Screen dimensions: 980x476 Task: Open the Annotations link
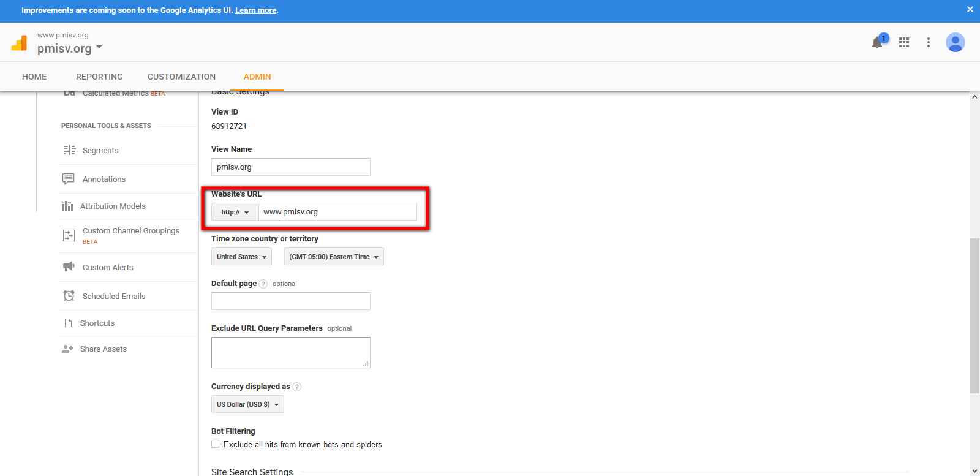point(104,179)
